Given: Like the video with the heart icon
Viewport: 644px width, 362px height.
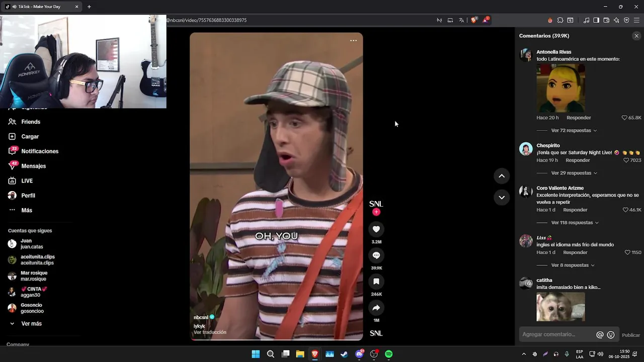Looking at the screenshot, I should (376, 229).
